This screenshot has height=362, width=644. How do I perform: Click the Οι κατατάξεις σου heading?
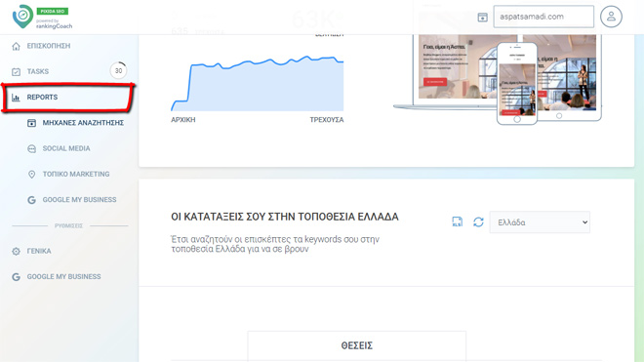[285, 217]
